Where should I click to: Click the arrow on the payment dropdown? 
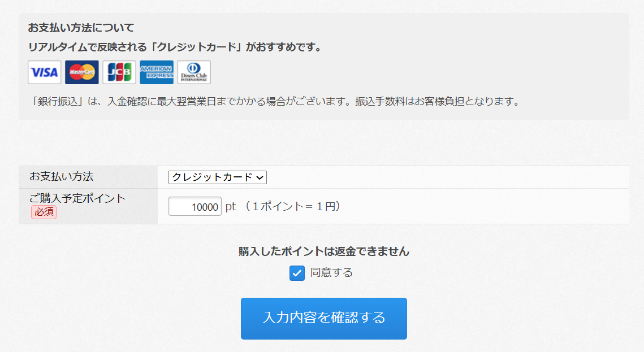pyautogui.click(x=260, y=177)
